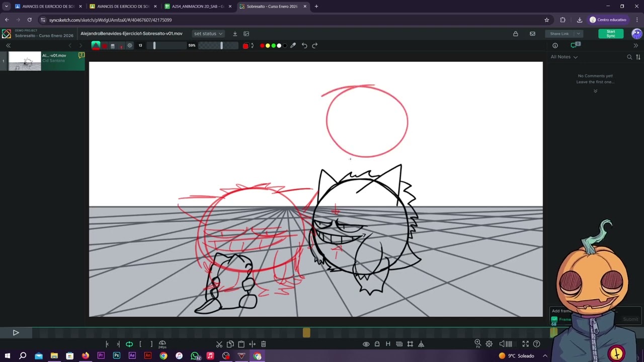Redo the sketch stroke
The image size is (644, 362).
(x=315, y=45)
